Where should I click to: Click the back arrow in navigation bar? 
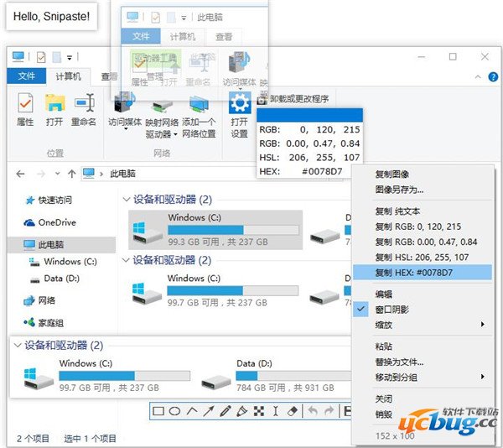click(20, 174)
